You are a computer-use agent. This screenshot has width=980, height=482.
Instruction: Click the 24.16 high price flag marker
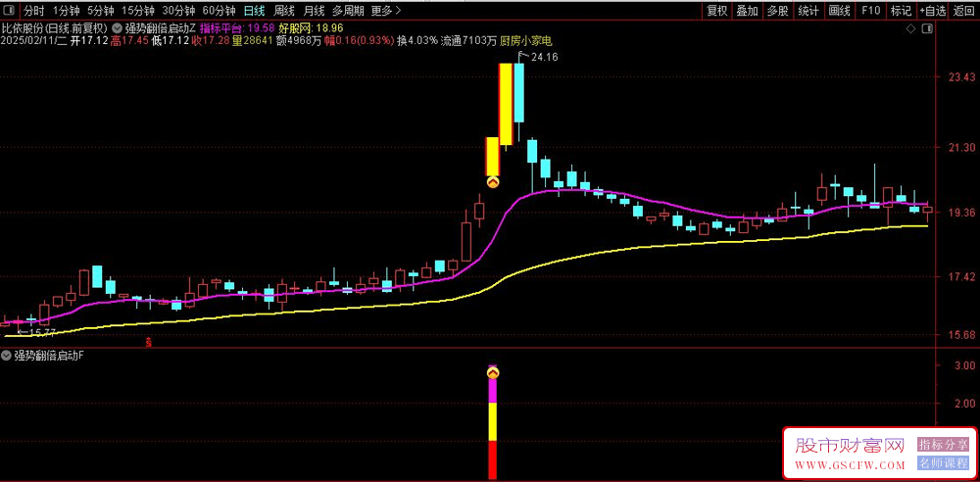[x=537, y=58]
